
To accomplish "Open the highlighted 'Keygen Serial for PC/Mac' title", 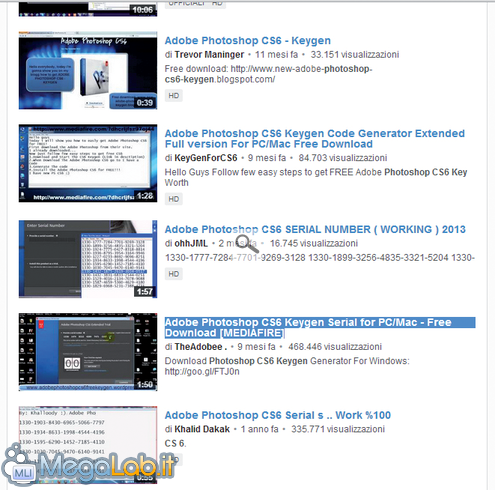I will (320, 328).
